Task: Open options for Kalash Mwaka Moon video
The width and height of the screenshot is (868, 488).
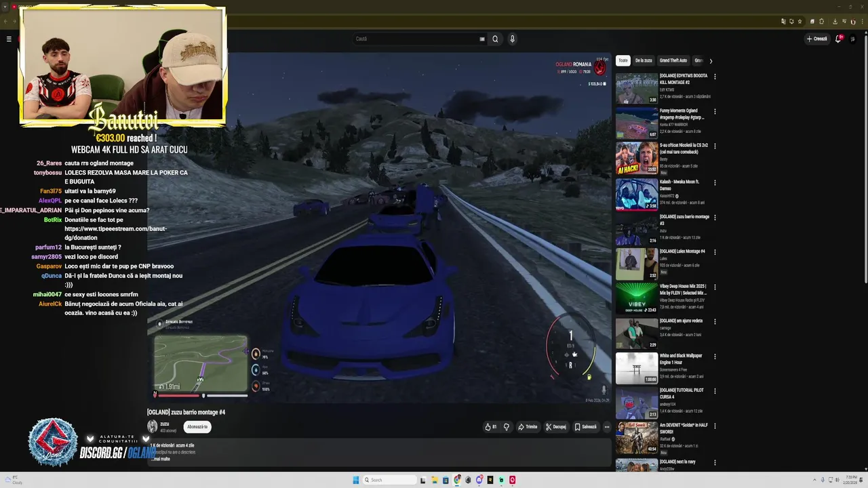Action: pyautogui.click(x=715, y=182)
